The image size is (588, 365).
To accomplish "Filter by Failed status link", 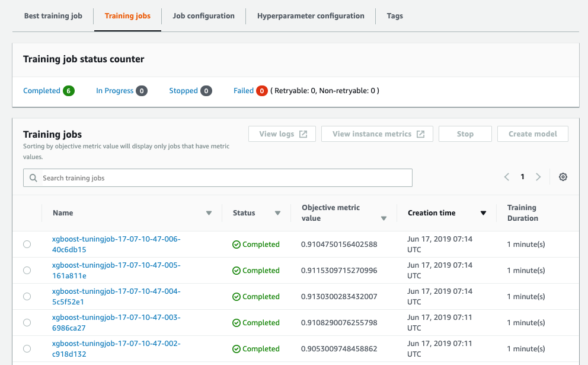I will click(x=244, y=91).
